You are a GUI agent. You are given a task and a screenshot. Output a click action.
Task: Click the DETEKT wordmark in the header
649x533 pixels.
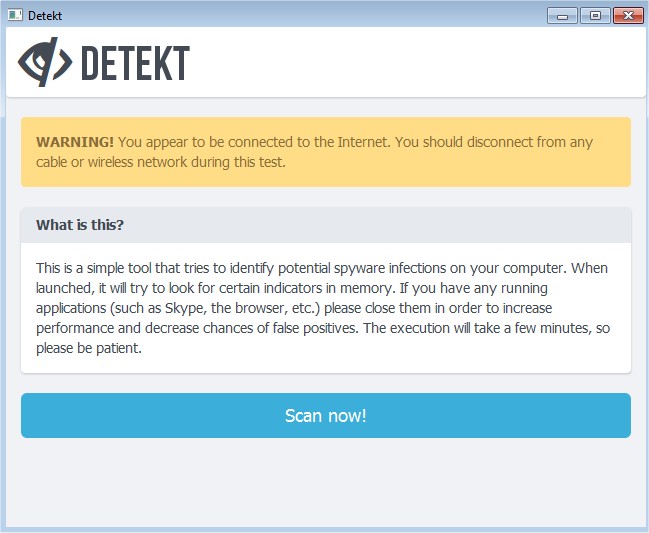(x=134, y=63)
